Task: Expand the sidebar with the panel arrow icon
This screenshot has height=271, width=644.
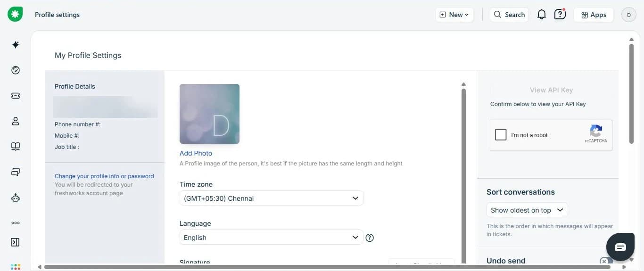Action: [15, 242]
